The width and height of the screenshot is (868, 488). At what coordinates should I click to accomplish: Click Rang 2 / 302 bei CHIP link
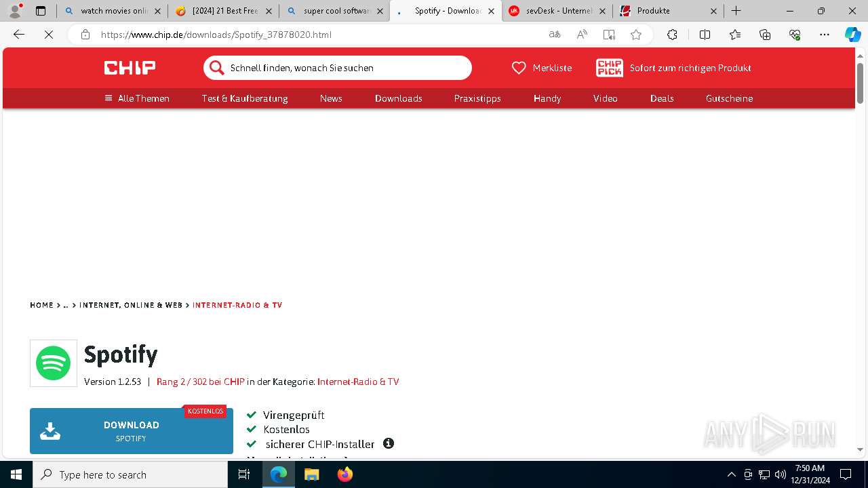201,382
